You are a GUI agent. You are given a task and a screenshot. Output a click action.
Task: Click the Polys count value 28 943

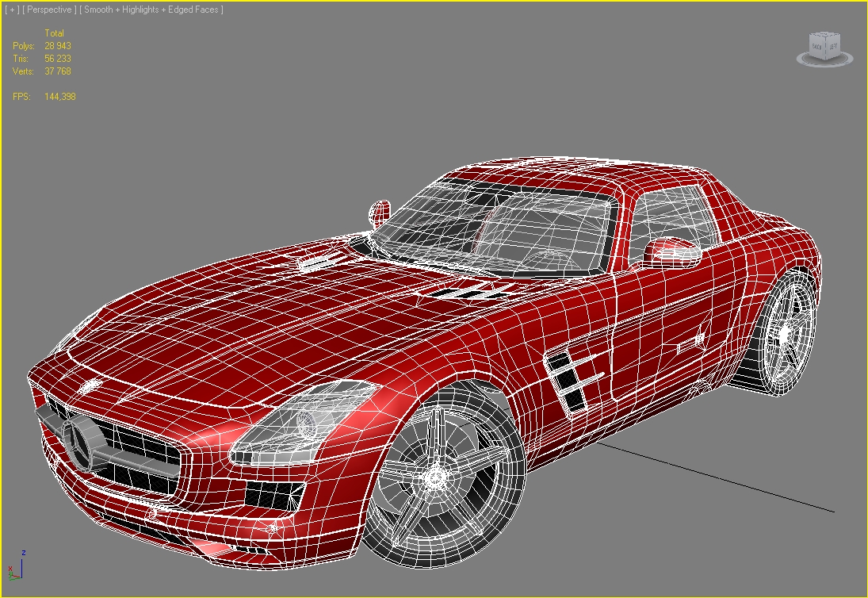click(58, 46)
